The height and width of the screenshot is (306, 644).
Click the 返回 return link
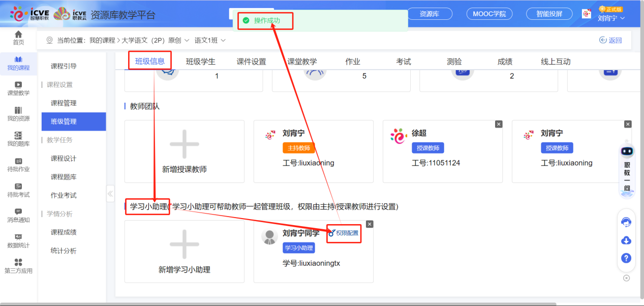(x=609, y=40)
